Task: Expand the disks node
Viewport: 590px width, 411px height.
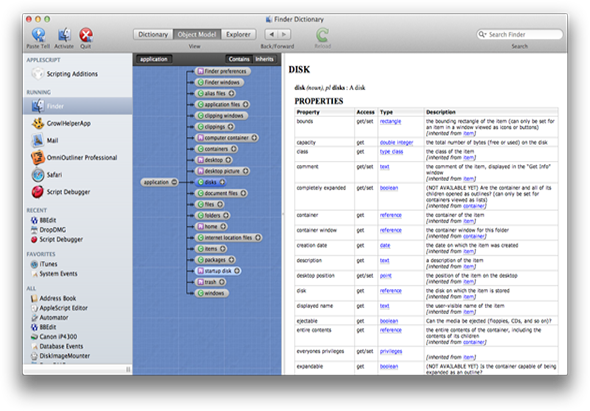Action: tap(222, 182)
